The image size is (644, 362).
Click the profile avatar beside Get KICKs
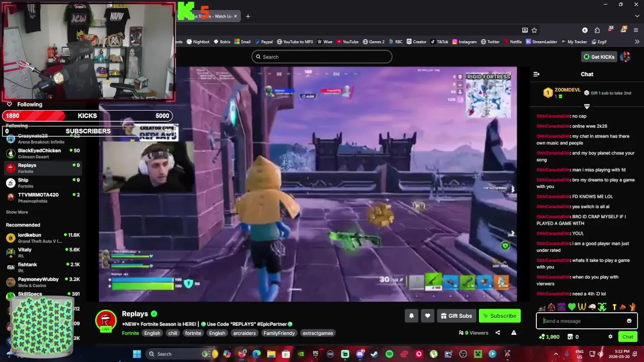[x=625, y=57]
